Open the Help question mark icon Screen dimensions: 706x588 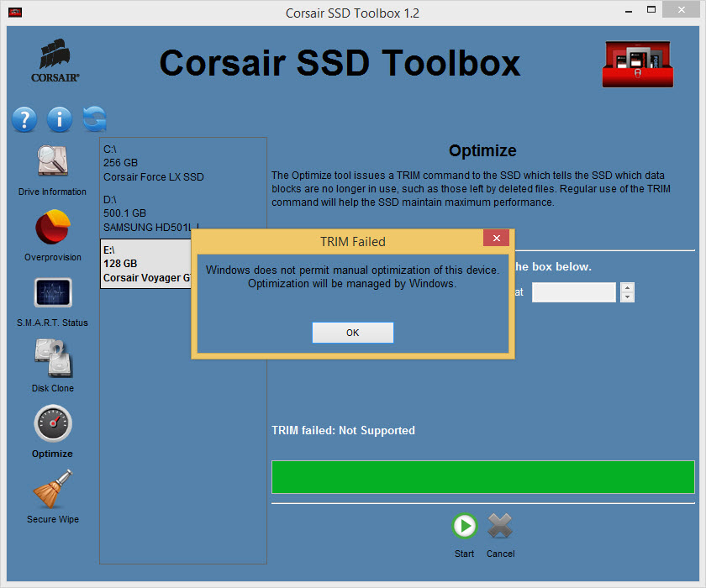click(x=24, y=119)
